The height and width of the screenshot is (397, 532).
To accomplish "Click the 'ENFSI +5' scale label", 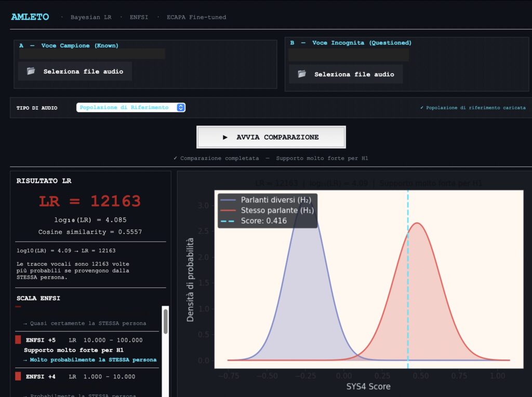I will (x=41, y=340).
